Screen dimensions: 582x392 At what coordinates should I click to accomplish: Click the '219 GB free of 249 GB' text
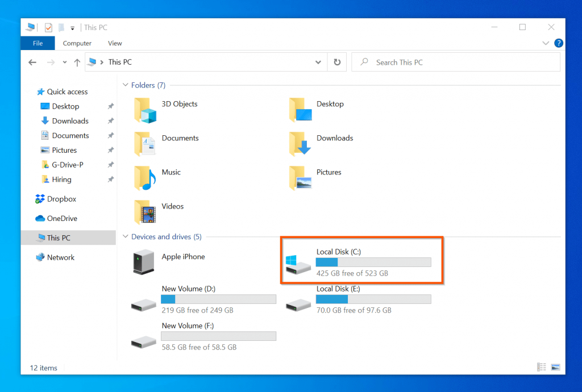[197, 310]
